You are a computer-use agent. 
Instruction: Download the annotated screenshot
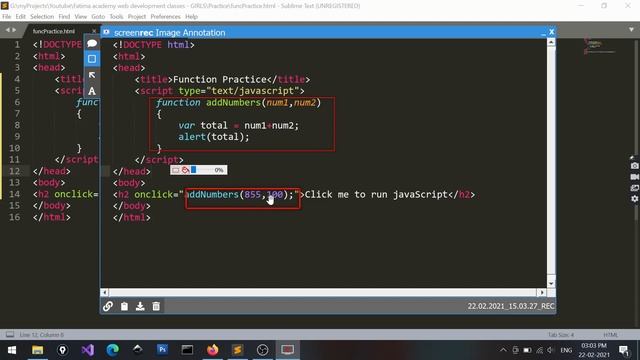tap(140, 306)
